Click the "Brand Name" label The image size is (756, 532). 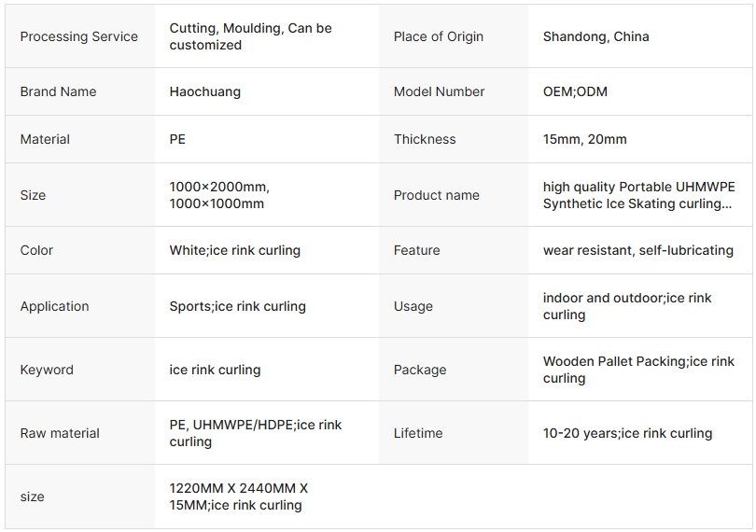coord(58,91)
